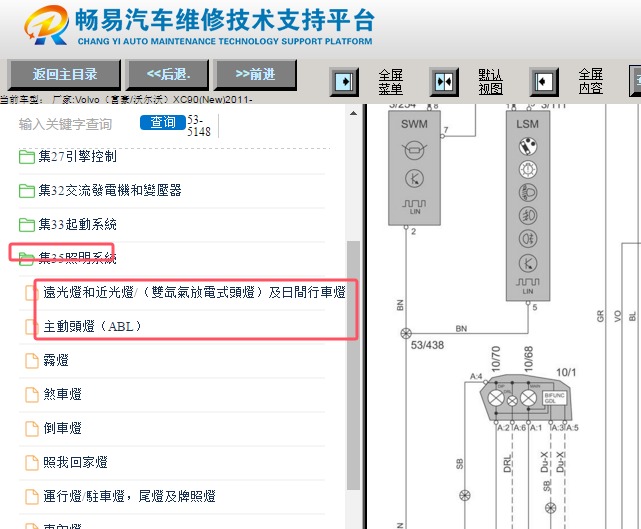Click folder icon of 集32交流發電機和變壓器

pos(27,191)
